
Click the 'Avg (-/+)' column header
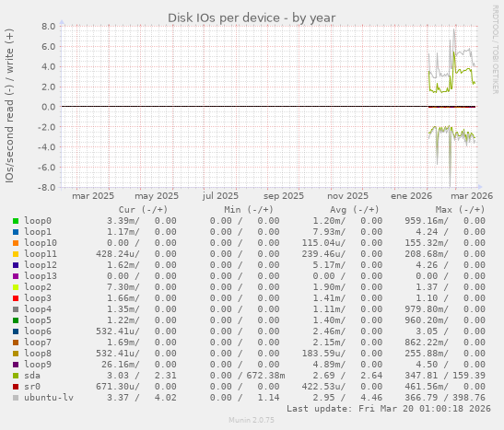coord(355,210)
